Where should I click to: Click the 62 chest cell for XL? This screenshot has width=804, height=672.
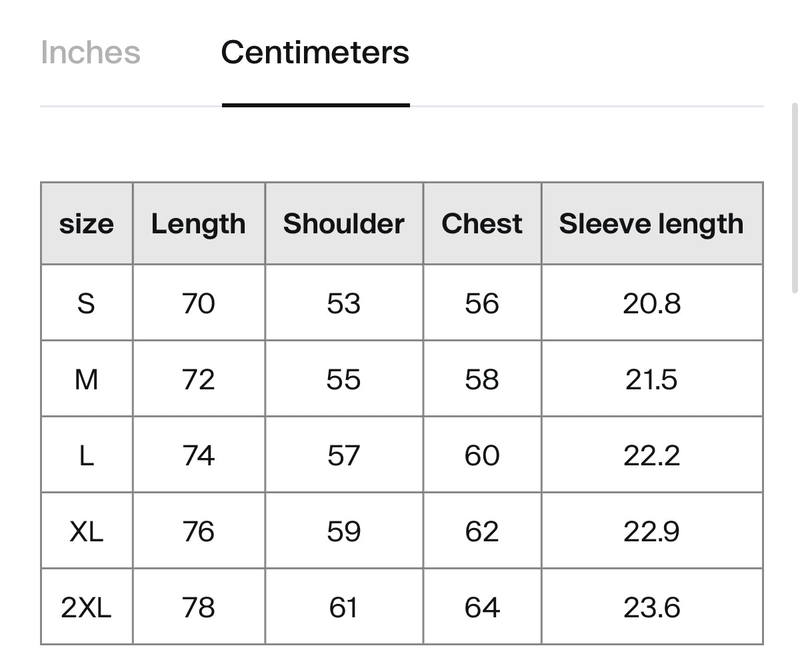[482, 531]
